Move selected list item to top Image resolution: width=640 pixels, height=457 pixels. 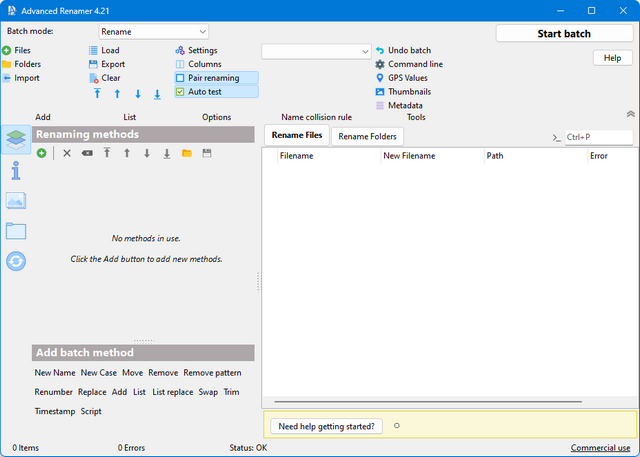[x=97, y=93]
